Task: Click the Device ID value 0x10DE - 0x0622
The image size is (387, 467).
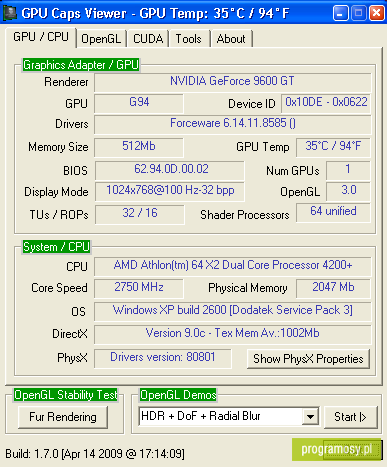Action: click(x=326, y=103)
